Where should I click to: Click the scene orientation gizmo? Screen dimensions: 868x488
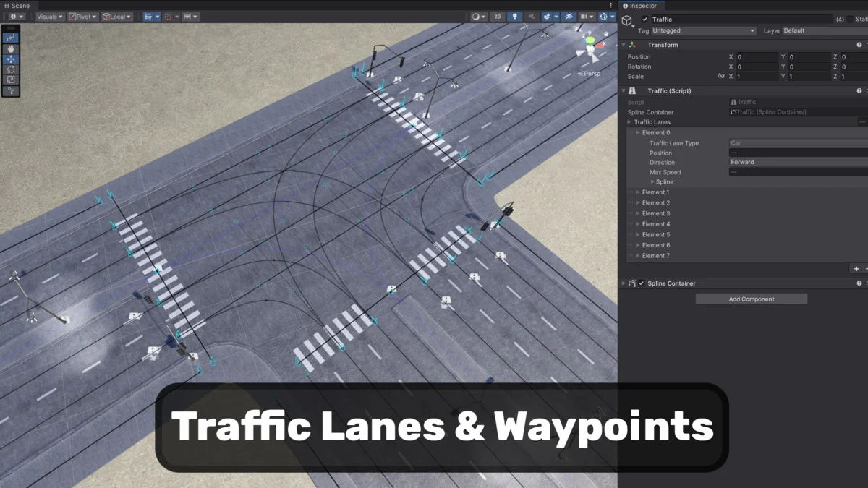pos(590,49)
